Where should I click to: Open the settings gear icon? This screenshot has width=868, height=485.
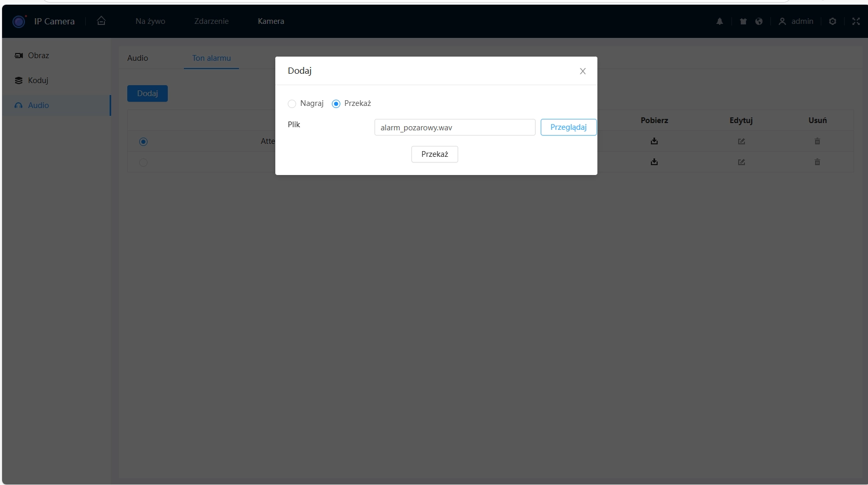coord(833,21)
